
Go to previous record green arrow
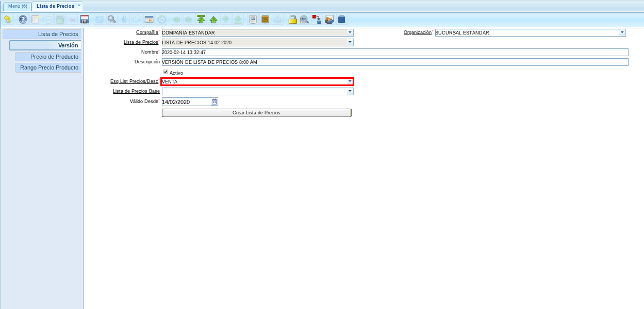(x=213, y=20)
